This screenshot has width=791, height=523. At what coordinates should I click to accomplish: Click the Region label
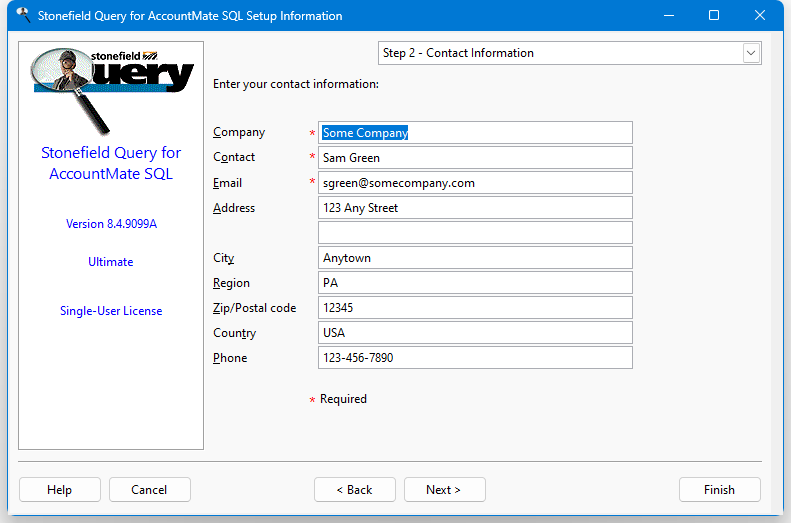tap(231, 283)
